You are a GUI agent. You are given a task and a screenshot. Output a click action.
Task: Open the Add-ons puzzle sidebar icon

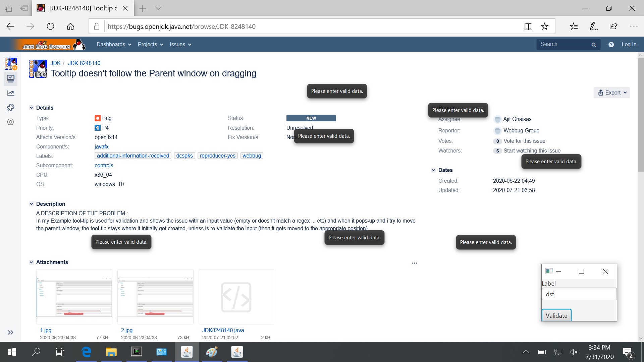[x=11, y=107]
